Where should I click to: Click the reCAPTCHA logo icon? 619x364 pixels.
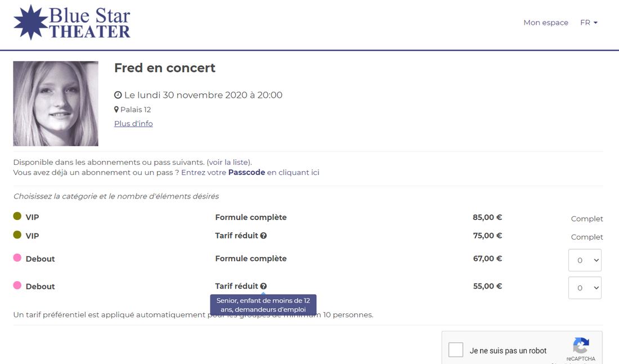click(581, 345)
